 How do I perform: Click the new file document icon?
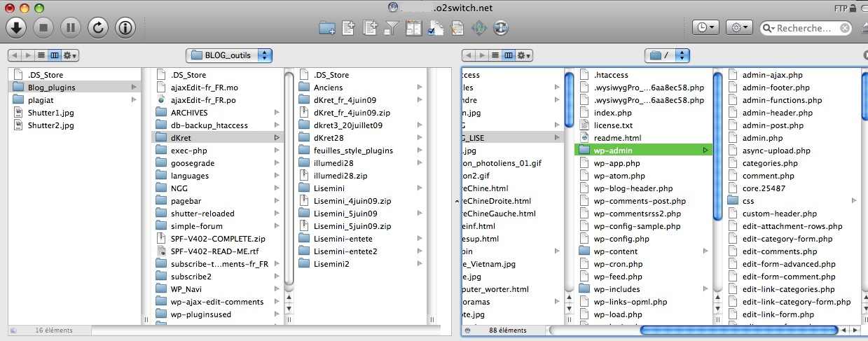click(x=348, y=28)
